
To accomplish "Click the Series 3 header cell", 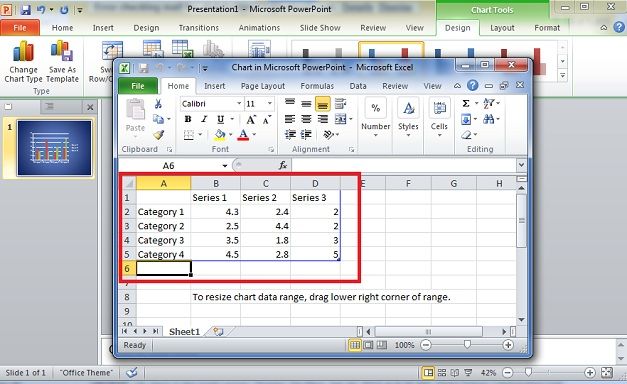I will [315, 198].
